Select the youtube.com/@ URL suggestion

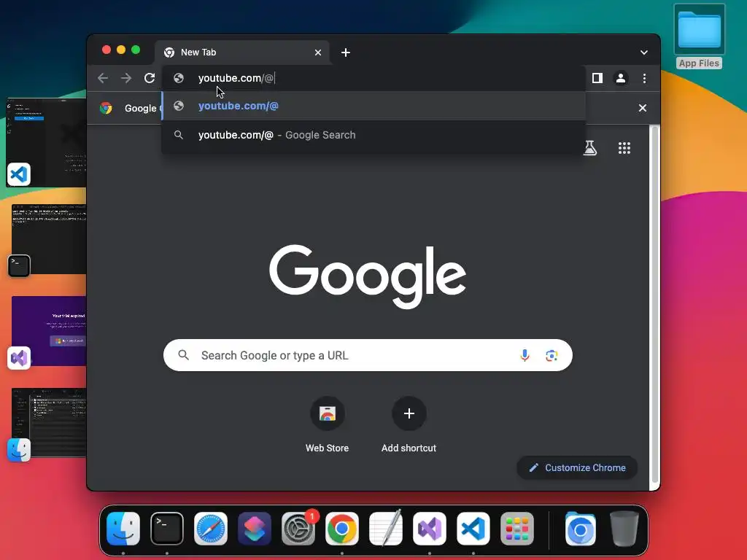click(373, 106)
